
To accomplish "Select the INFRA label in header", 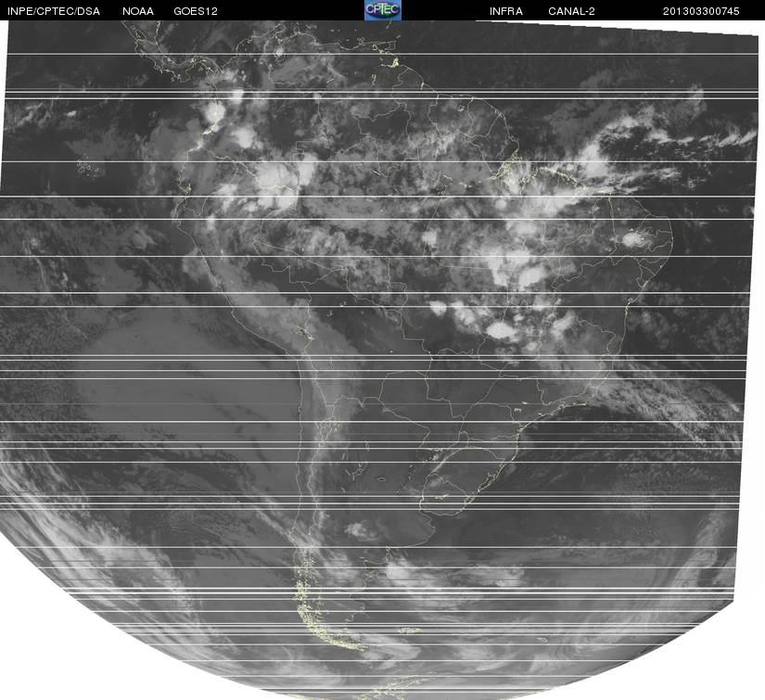I will [x=506, y=11].
